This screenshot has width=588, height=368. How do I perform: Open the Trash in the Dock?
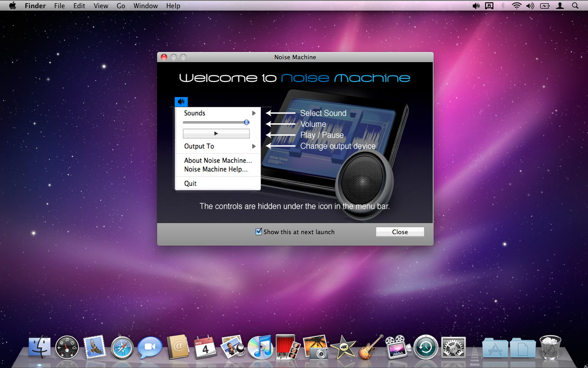pyautogui.click(x=550, y=347)
